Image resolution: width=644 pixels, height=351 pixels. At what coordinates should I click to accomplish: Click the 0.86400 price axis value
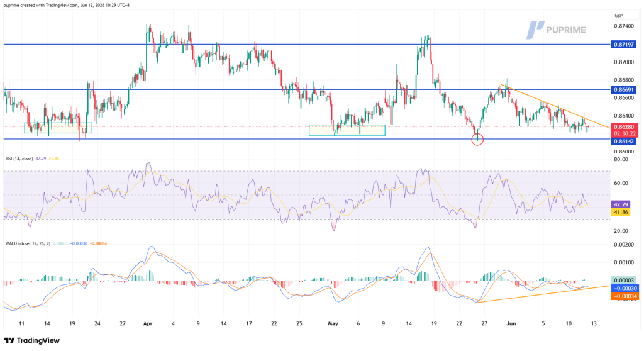coord(624,116)
